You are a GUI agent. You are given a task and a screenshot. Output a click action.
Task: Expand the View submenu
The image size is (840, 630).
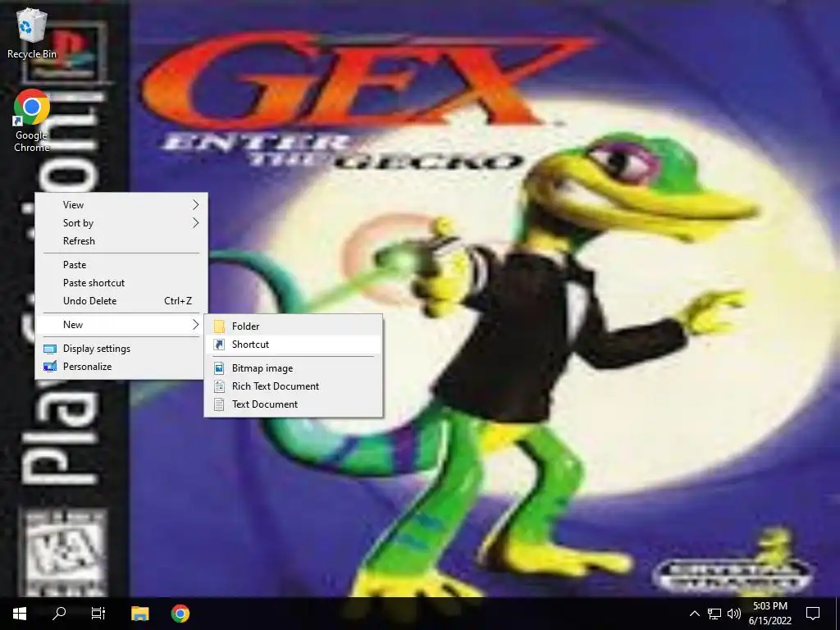pyautogui.click(x=121, y=204)
